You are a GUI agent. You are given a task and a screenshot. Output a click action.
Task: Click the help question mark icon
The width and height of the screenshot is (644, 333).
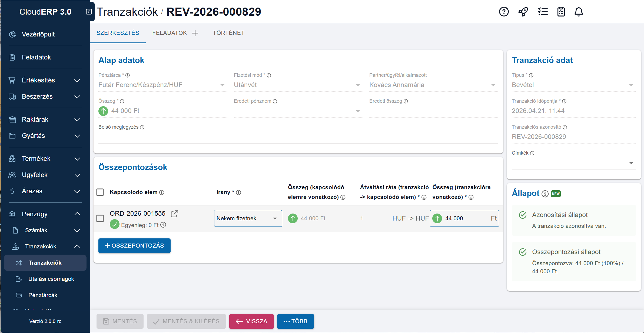pyautogui.click(x=504, y=12)
